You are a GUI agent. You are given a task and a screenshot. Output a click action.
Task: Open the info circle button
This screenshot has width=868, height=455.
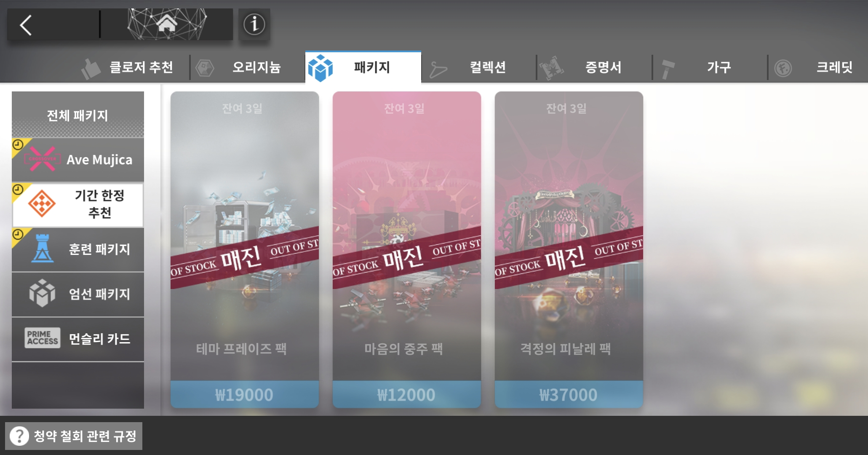pos(254,24)
